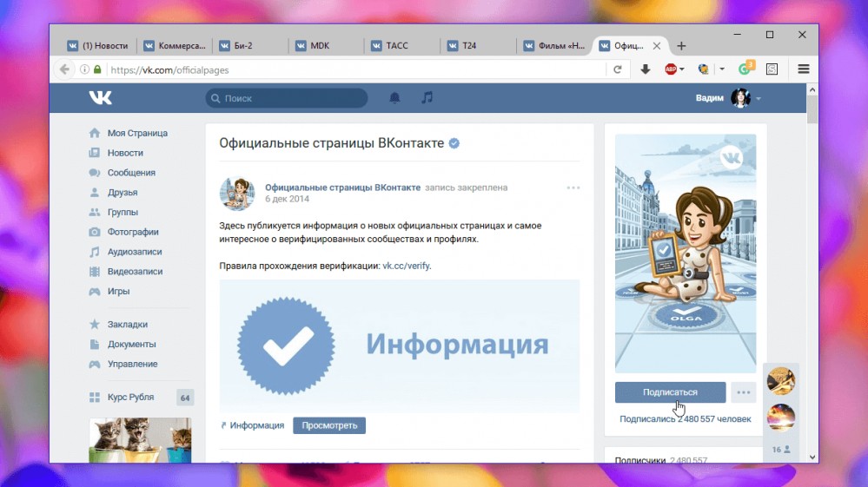Image resolution: width=868 pixels, height=487 pixels.
Task: Click the post author avatar thumbnail
Action: pyautogui.click(x=237, y=194)
